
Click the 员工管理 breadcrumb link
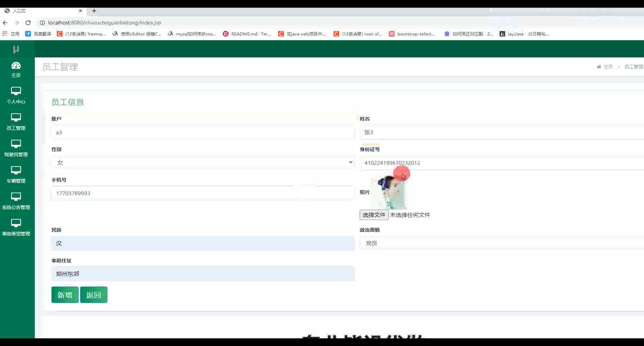click(634, 67)
